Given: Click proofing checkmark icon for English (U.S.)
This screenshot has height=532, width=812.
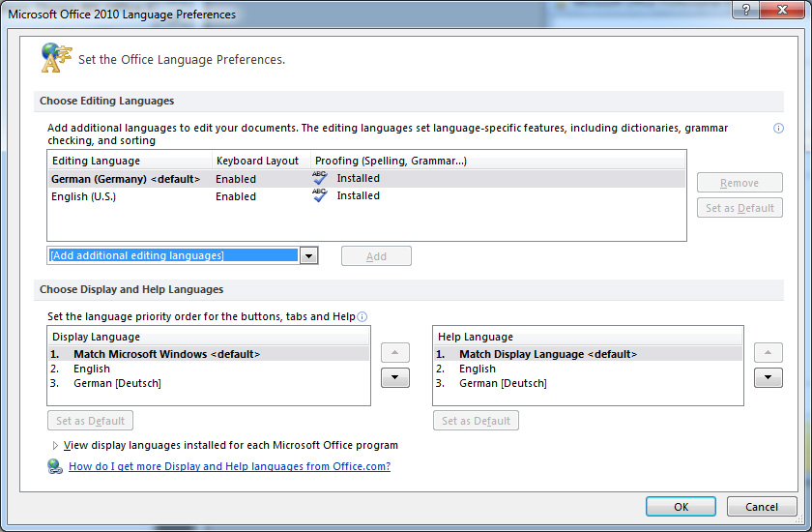Looking at the screenshot, I should pyautogui.click(x=320, y=195).
